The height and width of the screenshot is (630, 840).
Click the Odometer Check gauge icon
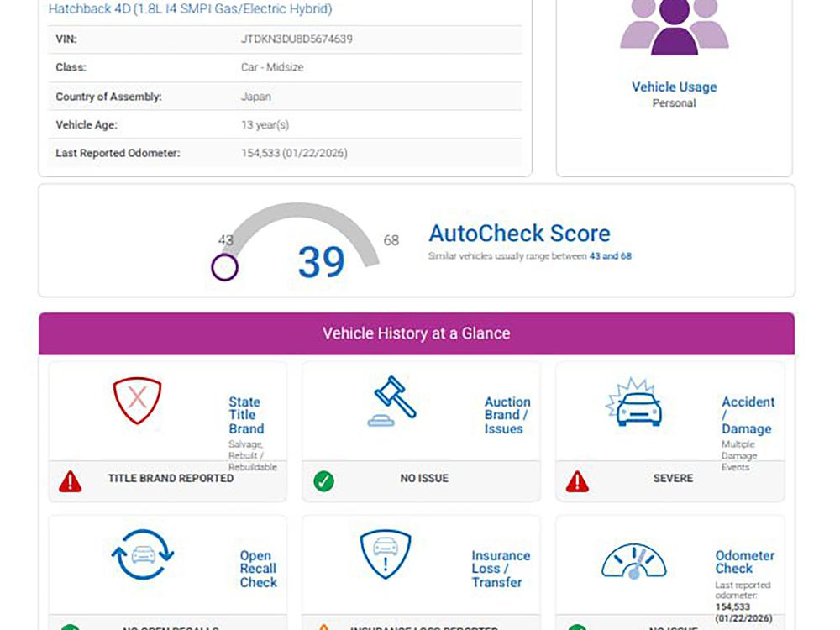pyautogui.click(x=633, y=560)
